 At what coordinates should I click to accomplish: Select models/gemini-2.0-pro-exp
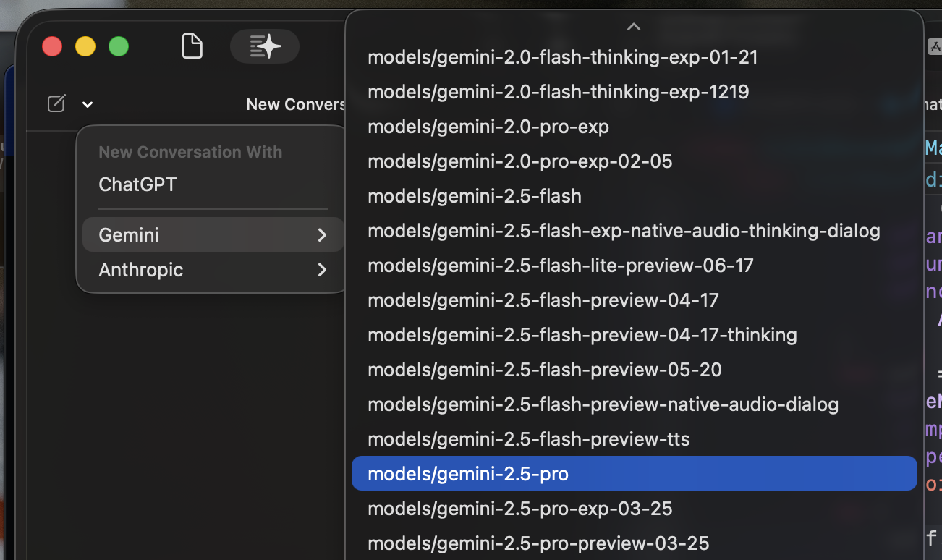click(x=488, y=126)
